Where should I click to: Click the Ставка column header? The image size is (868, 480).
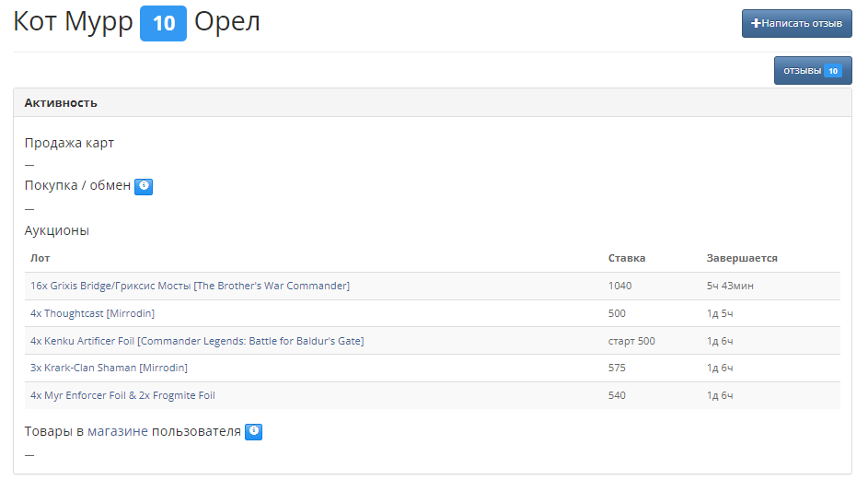pyautogui.click(x=627, y=258)
